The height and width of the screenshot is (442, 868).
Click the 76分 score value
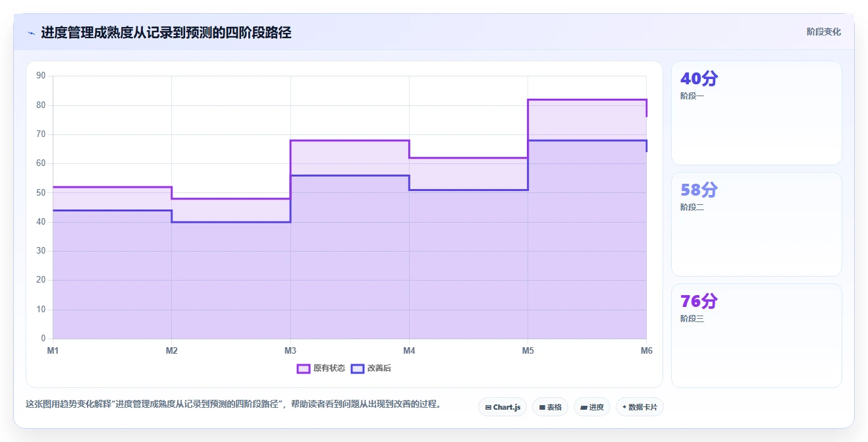[699, 301]
